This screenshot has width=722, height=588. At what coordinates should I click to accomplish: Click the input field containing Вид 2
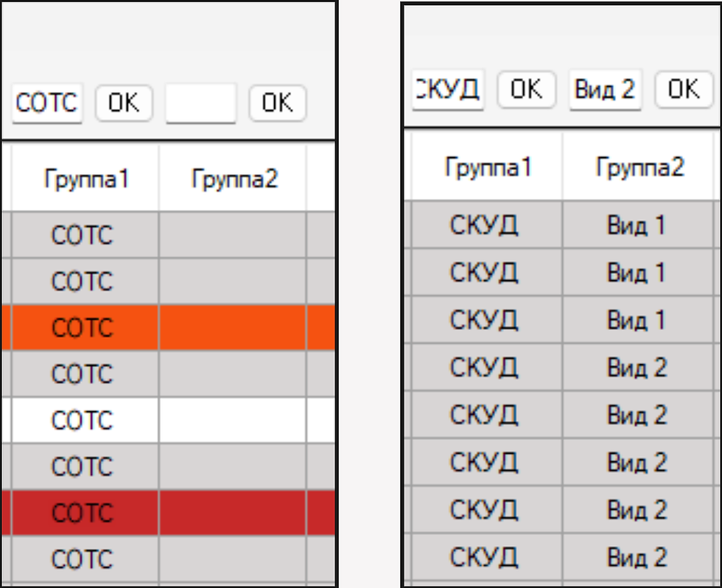605,90
